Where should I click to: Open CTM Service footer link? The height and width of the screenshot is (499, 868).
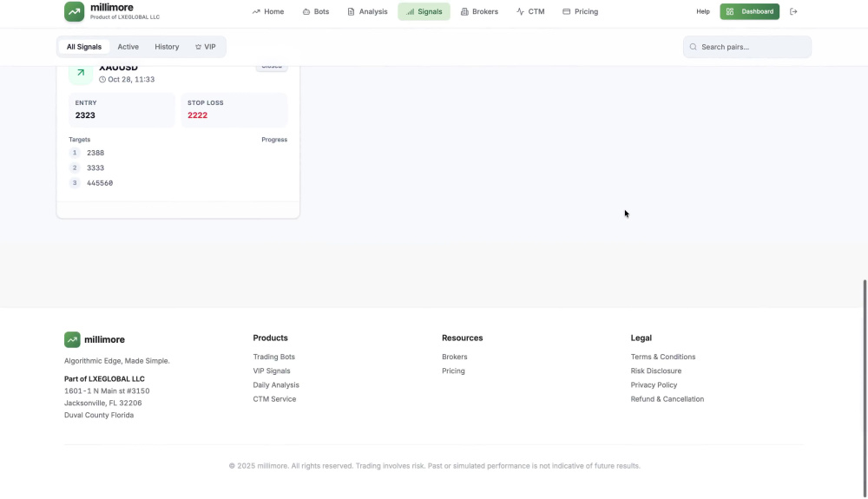click(274, 399)
